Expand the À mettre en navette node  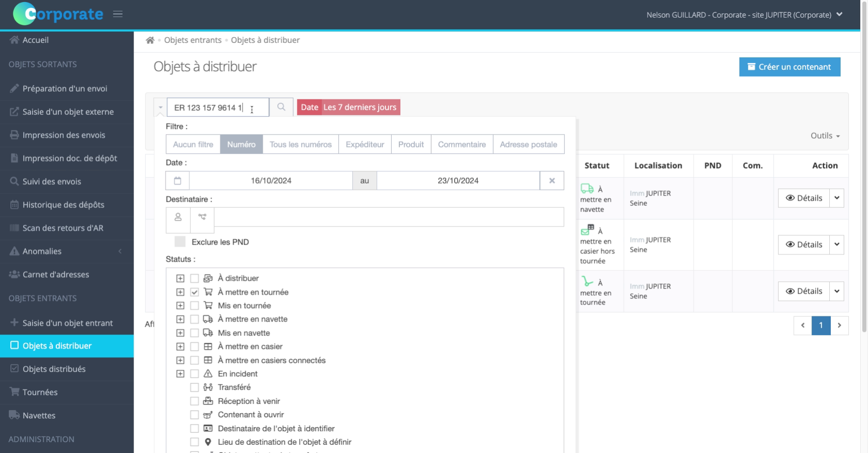[180, 319]
